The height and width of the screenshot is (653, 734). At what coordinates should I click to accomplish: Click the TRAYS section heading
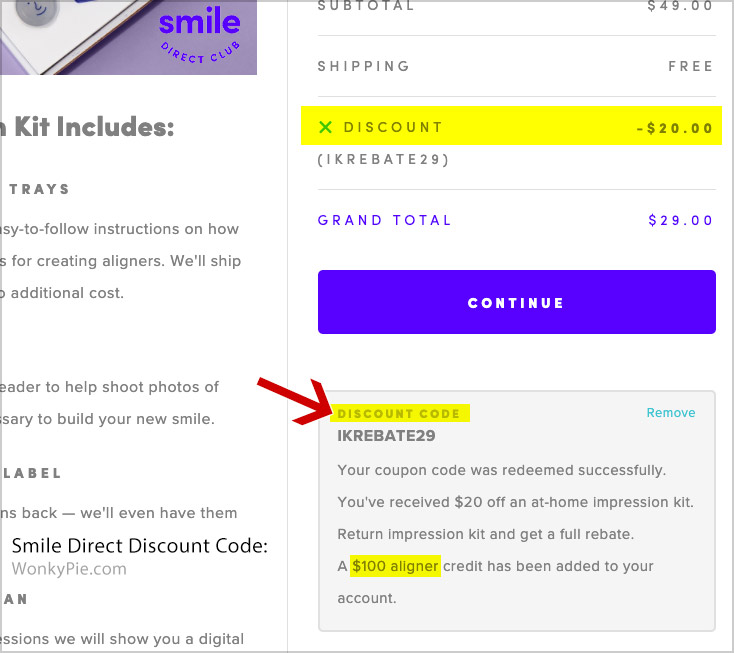point(40,188)
